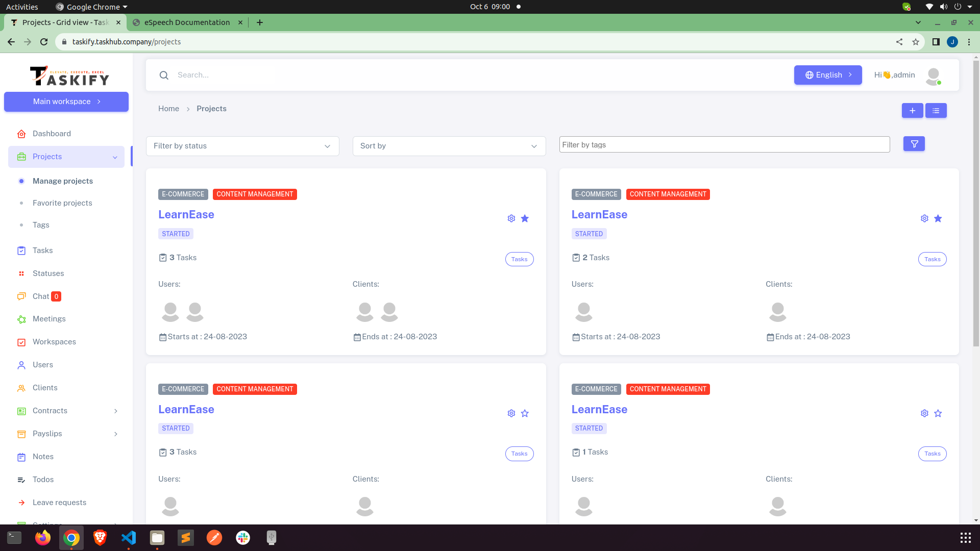Expand the Contracts sidebar submenu
The image size is (980, 551).
[x=115, y=411]
